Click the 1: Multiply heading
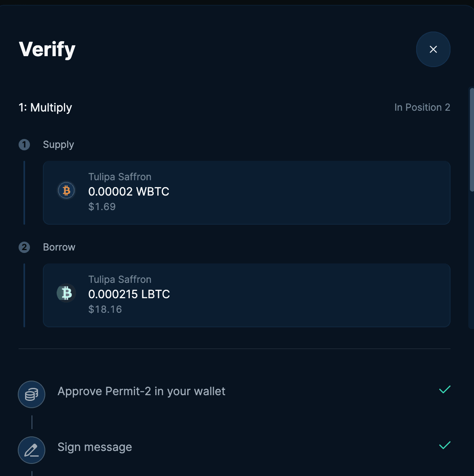474x476 pixels. pyautogui.click(x=45, y=107)
